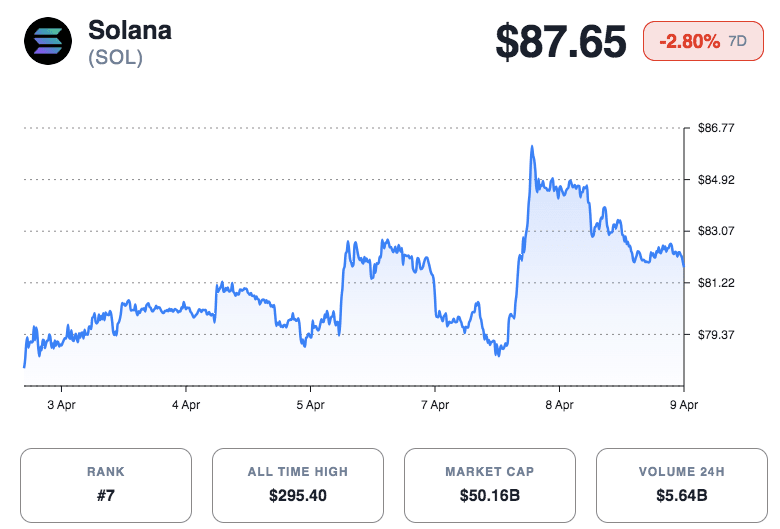This screenshot has width=780, height=529.
Task: Open the Market Cap $50.16B card
Action: (x=490, y=485)
